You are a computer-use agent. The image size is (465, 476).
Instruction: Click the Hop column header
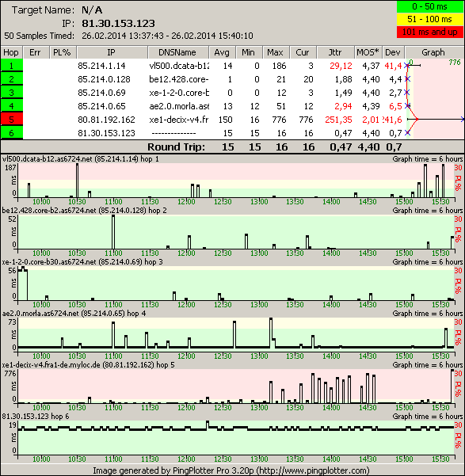(x=11, y=52)
